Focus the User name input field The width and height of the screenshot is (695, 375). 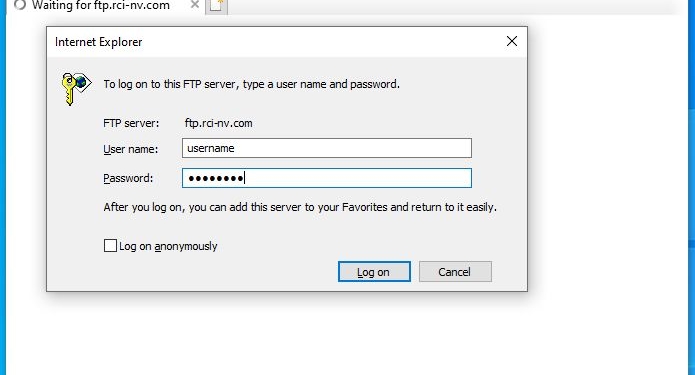click(x=327, y=148)
